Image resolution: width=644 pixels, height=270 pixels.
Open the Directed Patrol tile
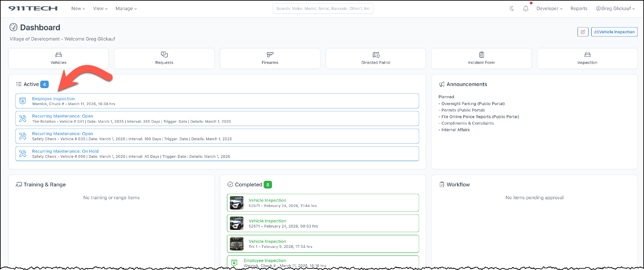375,59
